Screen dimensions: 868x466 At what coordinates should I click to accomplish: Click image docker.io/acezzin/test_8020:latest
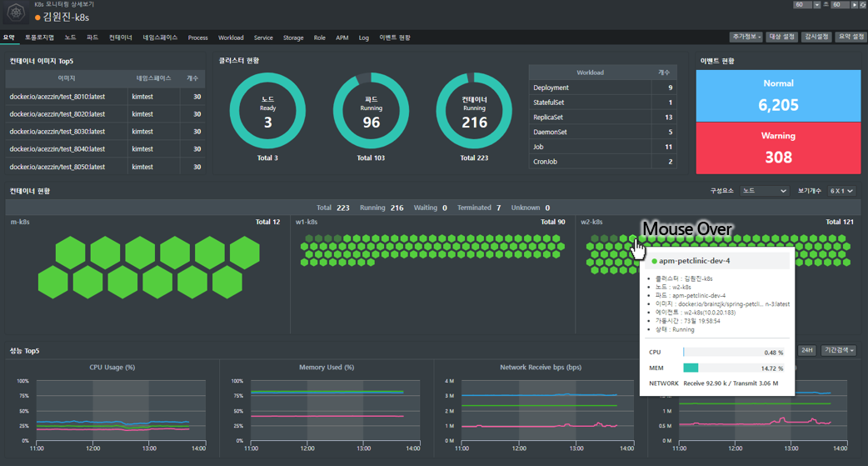[57, 114]
